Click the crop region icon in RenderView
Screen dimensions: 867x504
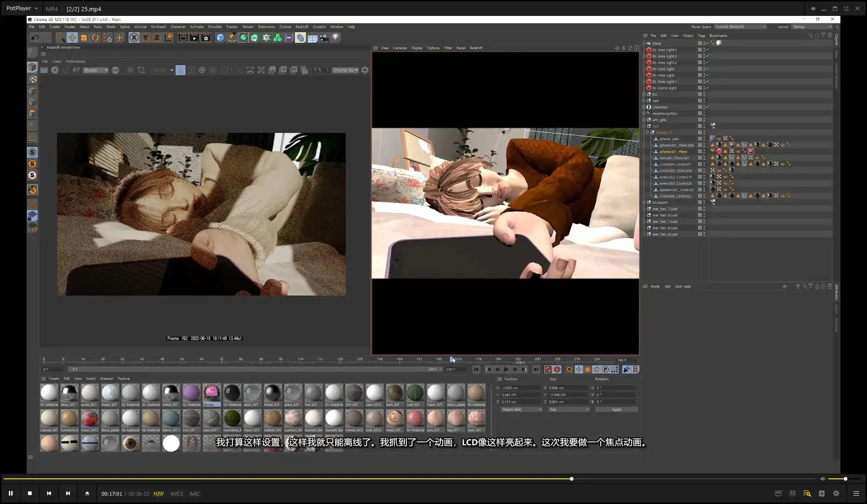[141, 70]
